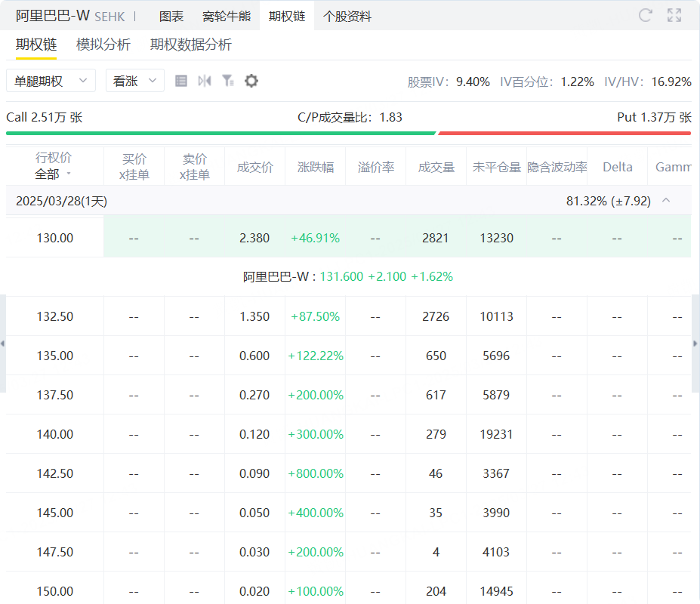700x604 pixels.
Task: Select the 135.00 strike row
Action: 348,356
